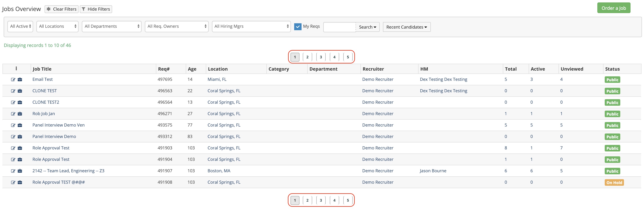Edit the Role Approval TEST @#@# job

(x=13, y=183)
